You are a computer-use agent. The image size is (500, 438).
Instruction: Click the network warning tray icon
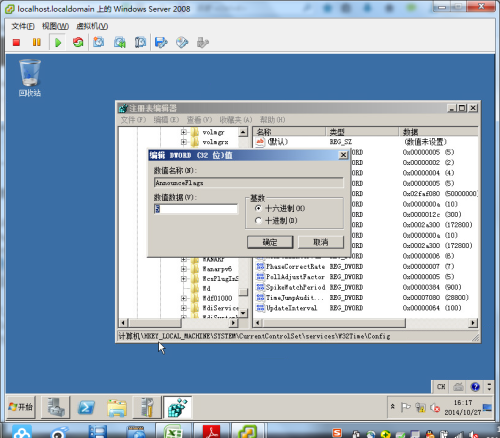point(420,407)
